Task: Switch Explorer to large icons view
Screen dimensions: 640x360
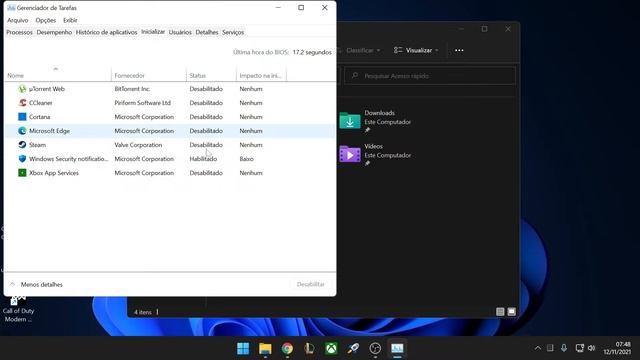Action: (511, 312)
